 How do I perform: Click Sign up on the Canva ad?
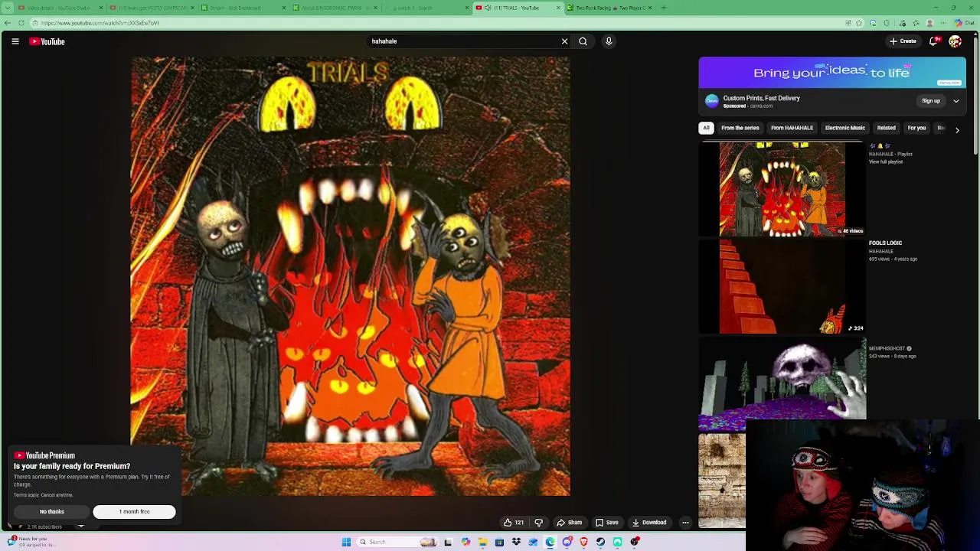coord(931,101)
